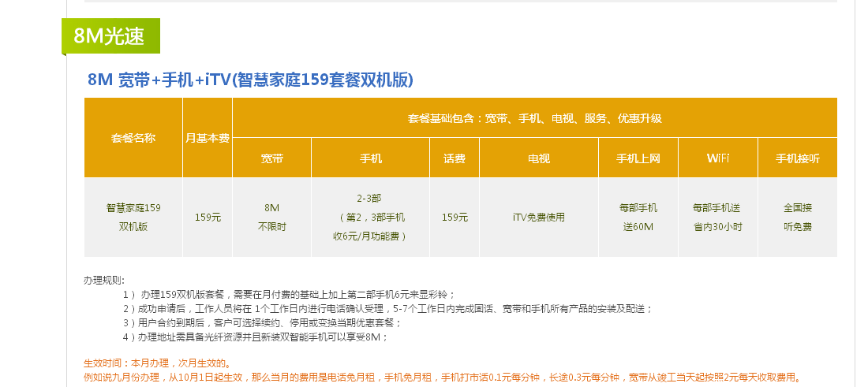868x387 pixels.
Task: Click the cell iTV免费使用
Action: pos(539,218)
